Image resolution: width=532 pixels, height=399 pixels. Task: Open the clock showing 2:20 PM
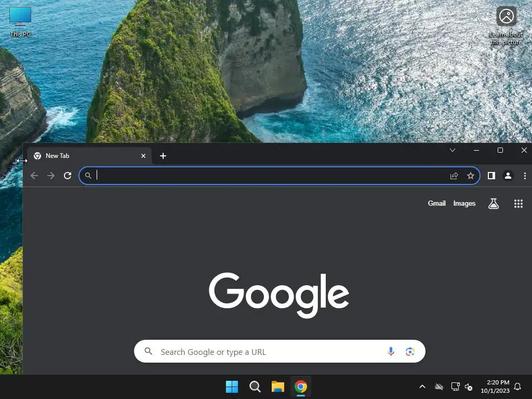[x=495, y=387]
